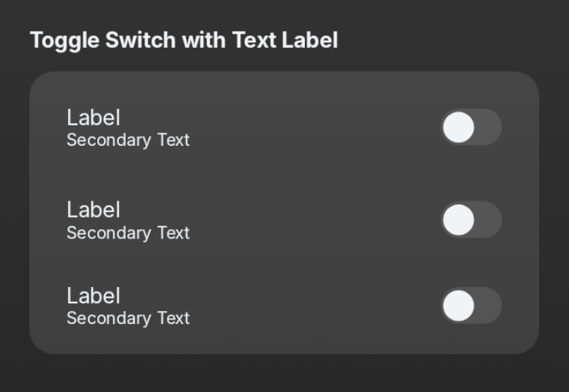Viewport: 569px width, 392px height.
Task: Turn on the second row's toggle switch
Action: (x=471, y=220)
